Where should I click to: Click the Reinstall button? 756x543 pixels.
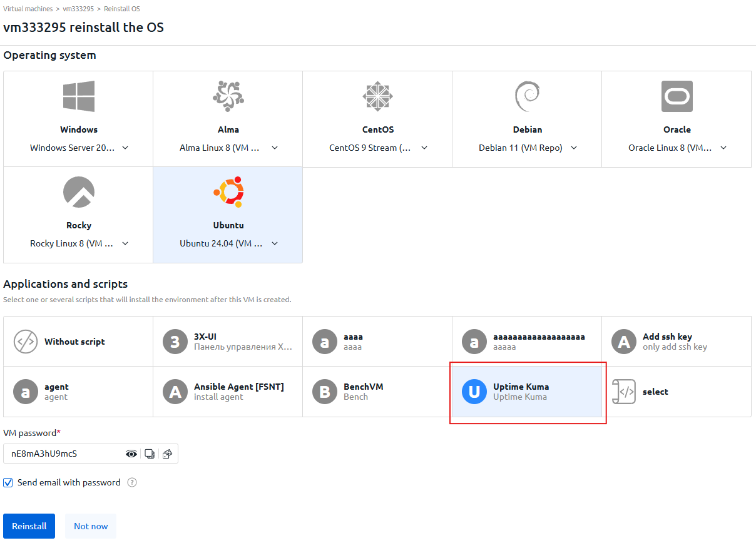click(29, 526)
